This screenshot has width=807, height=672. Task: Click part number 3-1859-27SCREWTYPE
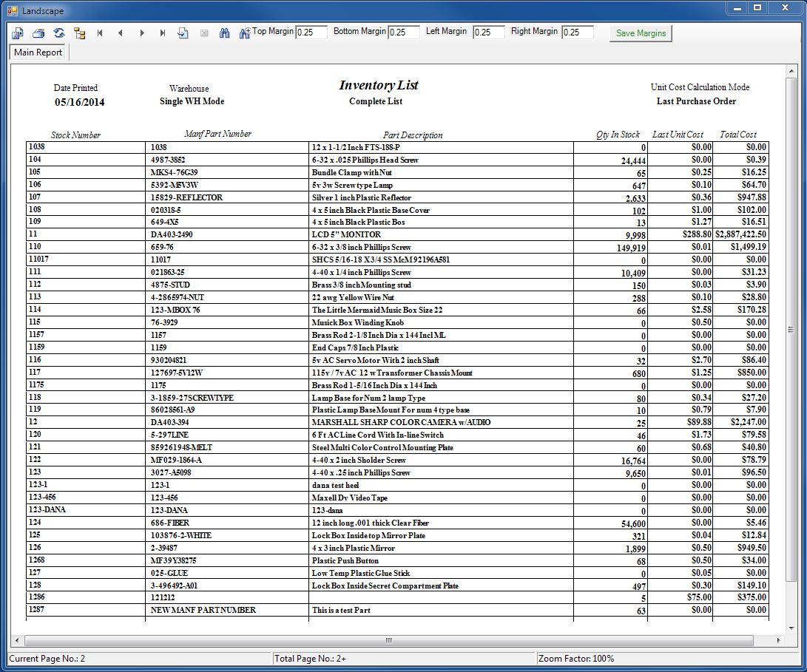pos(192,398)
